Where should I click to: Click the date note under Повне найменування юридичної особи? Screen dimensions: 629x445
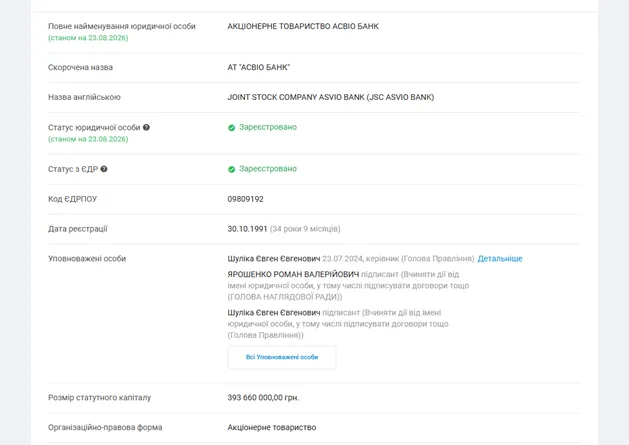point(88,38)
